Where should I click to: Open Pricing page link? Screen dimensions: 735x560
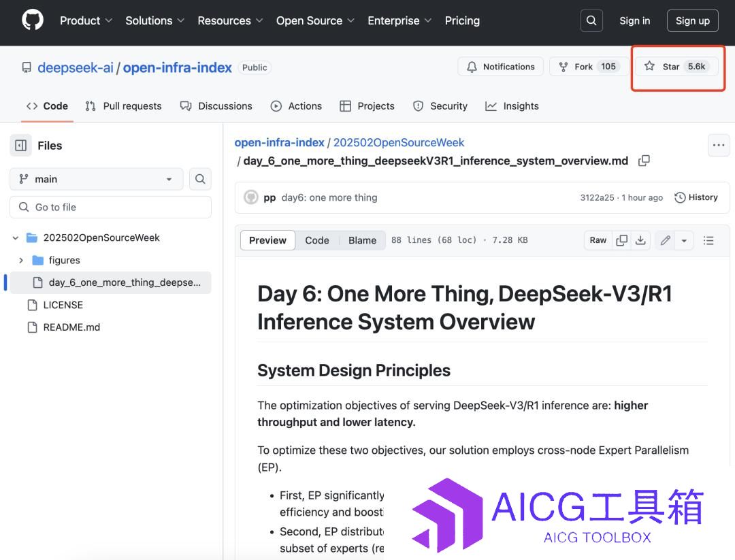coord(462,20)
